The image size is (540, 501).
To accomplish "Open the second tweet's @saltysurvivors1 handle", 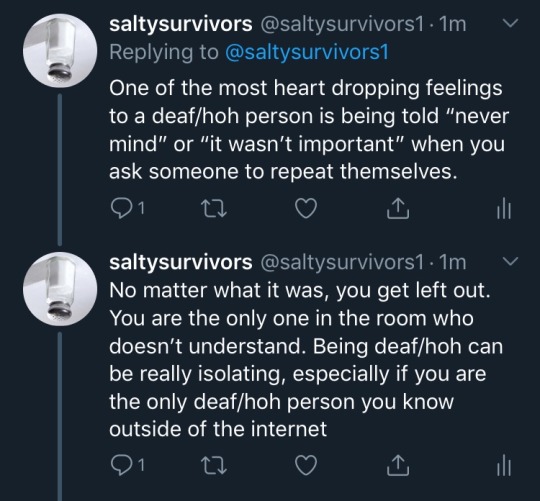I will point(342,262).
